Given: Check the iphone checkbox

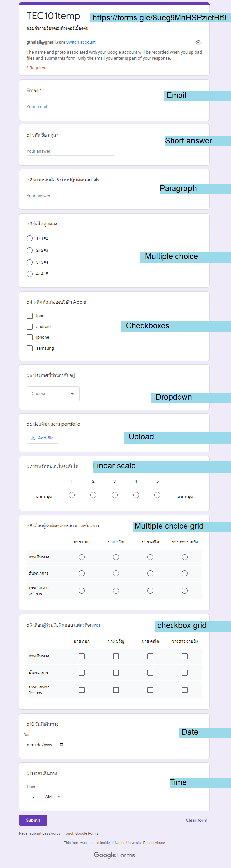Looking at the screenshot, I should tap(30, 337).
